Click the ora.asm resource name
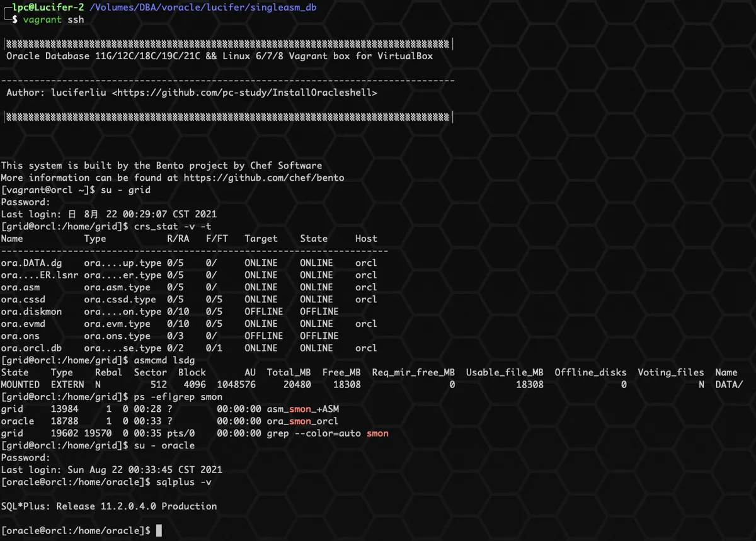The image size is (756, 541). (x=20, y=287)
